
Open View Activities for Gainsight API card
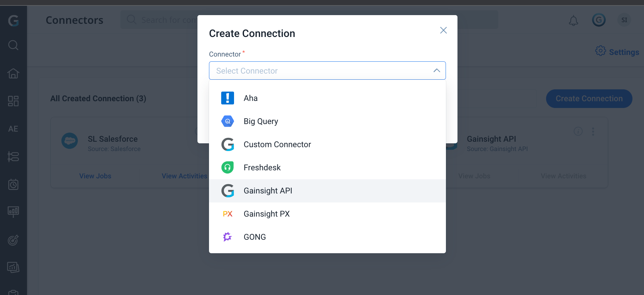pyautogui.click(x=563, y=176)
